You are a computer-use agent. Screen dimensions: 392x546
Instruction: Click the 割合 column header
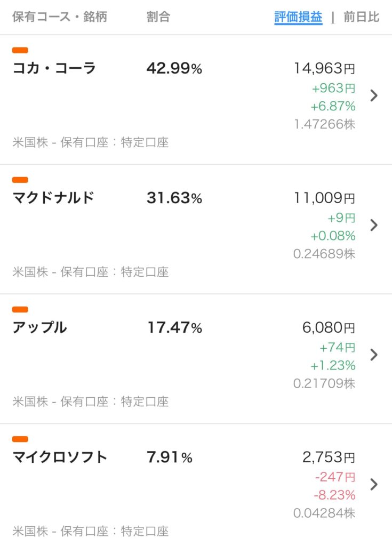(158, 17)
